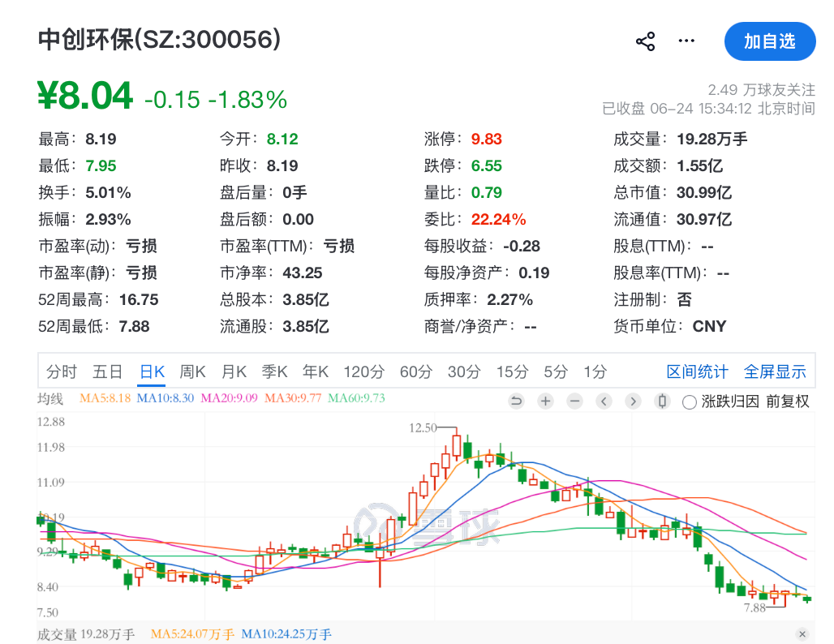Click the 涨停 value 9.83
834x644 pixels.
[x=486, y=140]
